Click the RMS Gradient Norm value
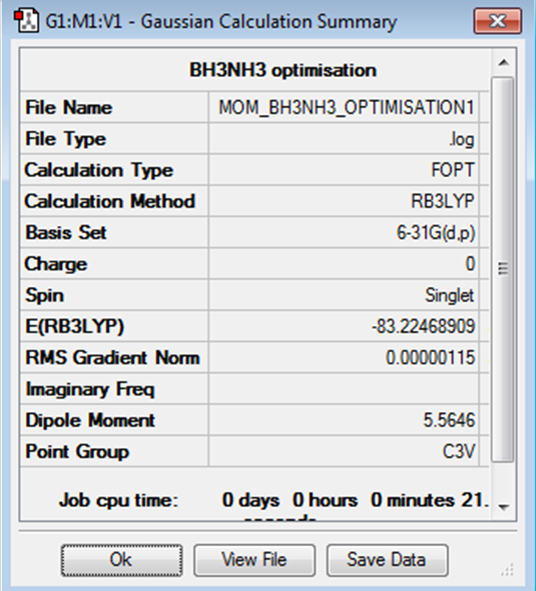The width and height of the screenshot is (536, 591). click(343, 358)
